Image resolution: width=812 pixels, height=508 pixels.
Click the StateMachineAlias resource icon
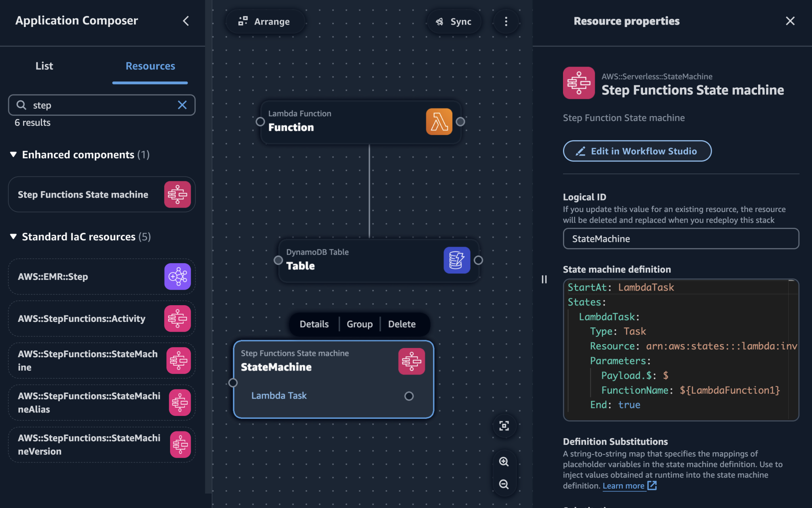click(x=180, y=402)
